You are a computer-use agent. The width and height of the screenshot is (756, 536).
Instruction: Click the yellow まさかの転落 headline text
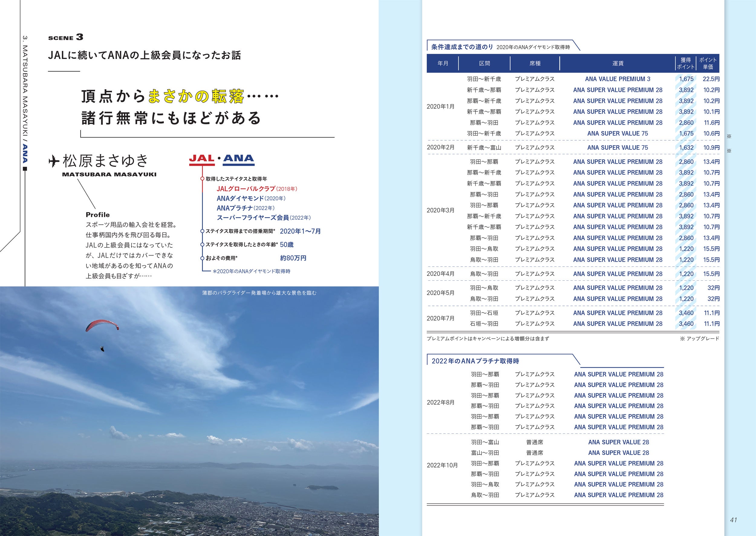coord(196,96)
